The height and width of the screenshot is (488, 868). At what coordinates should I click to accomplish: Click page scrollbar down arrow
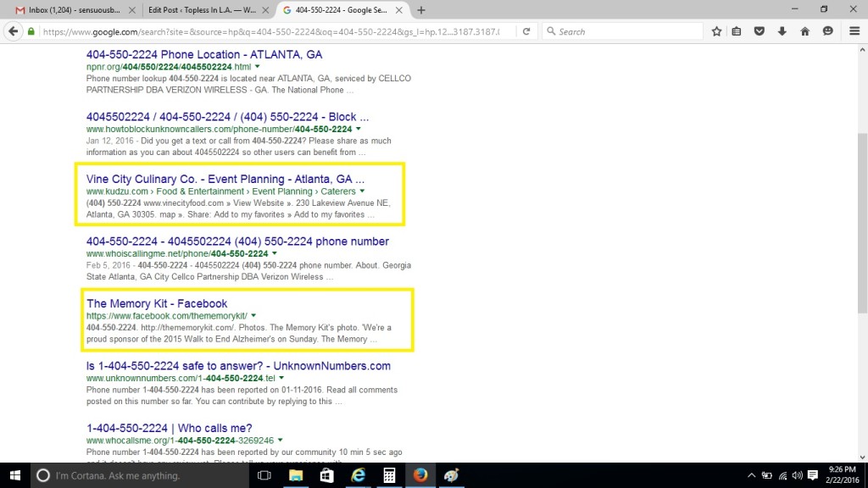click(x=862, y=457)
